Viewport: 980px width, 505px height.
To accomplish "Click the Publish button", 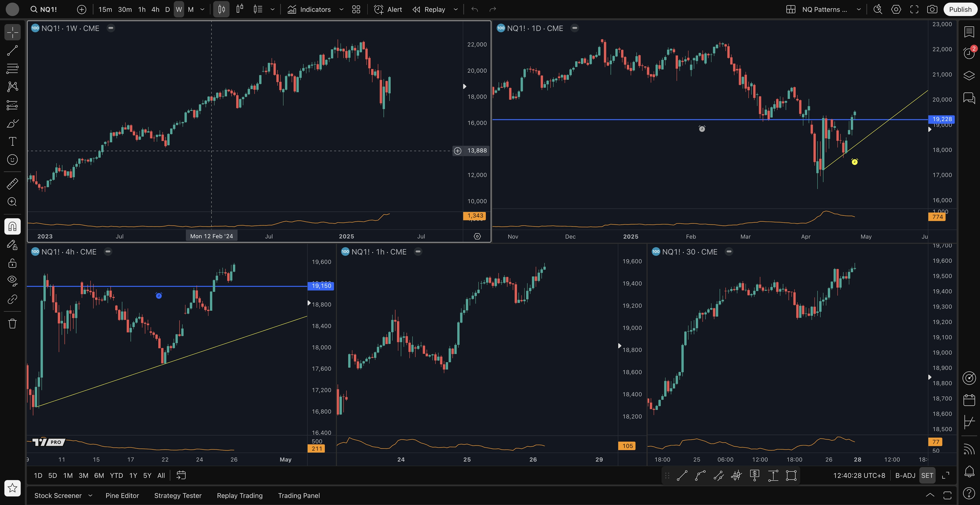I will [x=960, y=9].
